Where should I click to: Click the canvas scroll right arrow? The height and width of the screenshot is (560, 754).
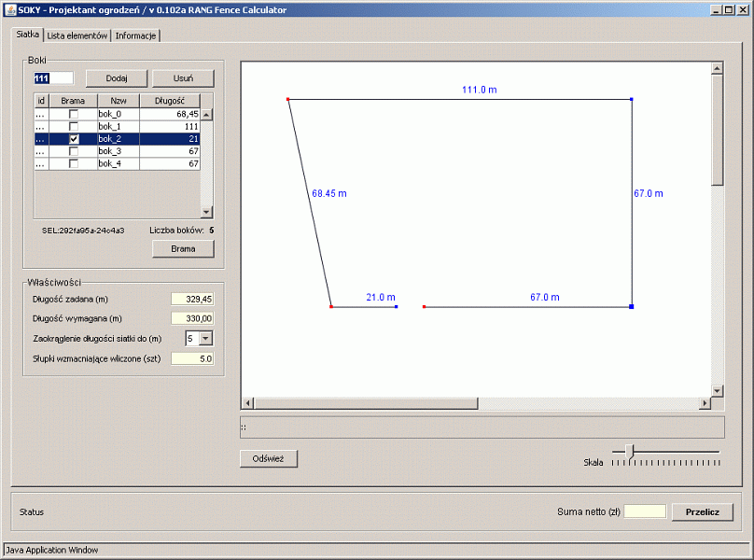tap(704, 403)
